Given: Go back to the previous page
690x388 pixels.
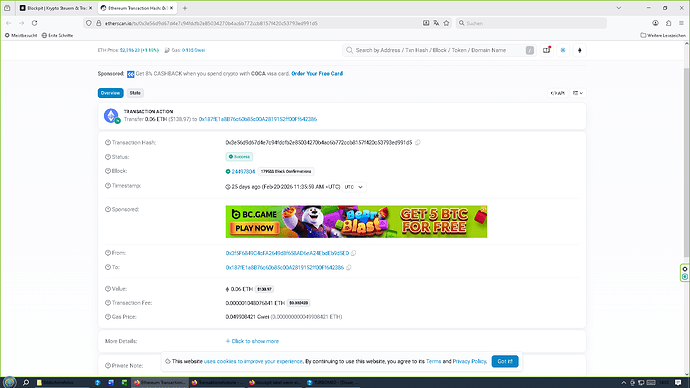Looking at the screenshot, I should 9,23.
